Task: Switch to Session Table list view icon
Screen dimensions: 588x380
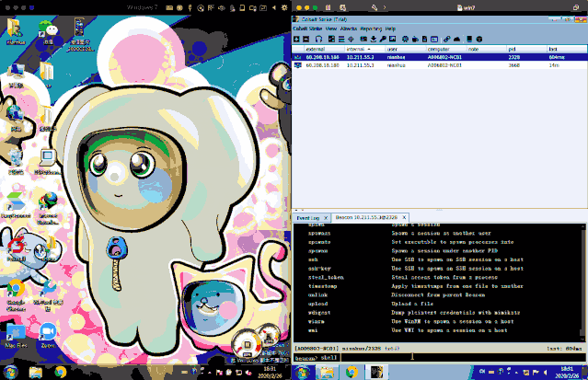Action: coord(341,39)
